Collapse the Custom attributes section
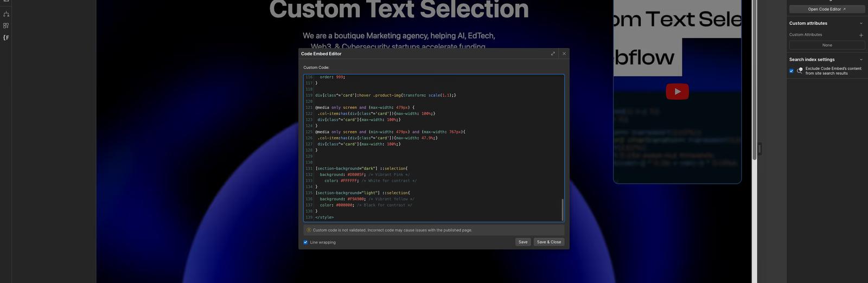Image resolution: width=868 pixels, height=283 pixels. [x=861, y=23]
